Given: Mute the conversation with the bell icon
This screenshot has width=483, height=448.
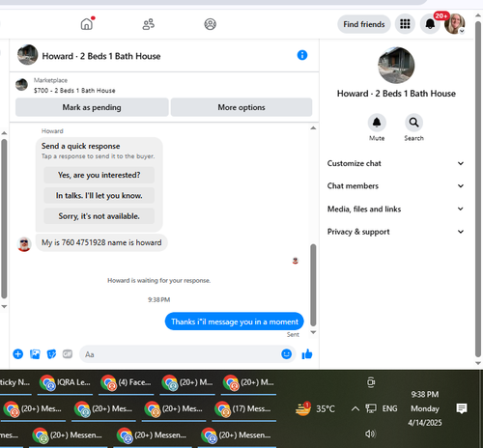Looking at the screenshot, I should [377, 123].
